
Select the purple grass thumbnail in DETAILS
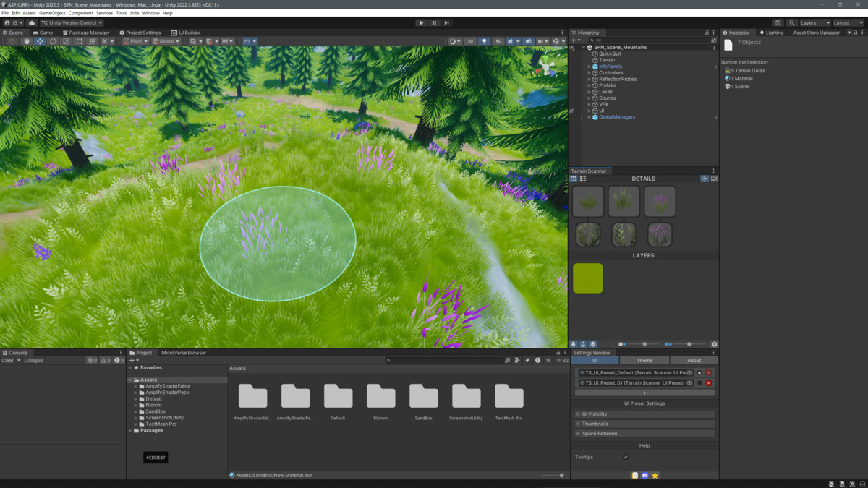[x=660, y=200]
